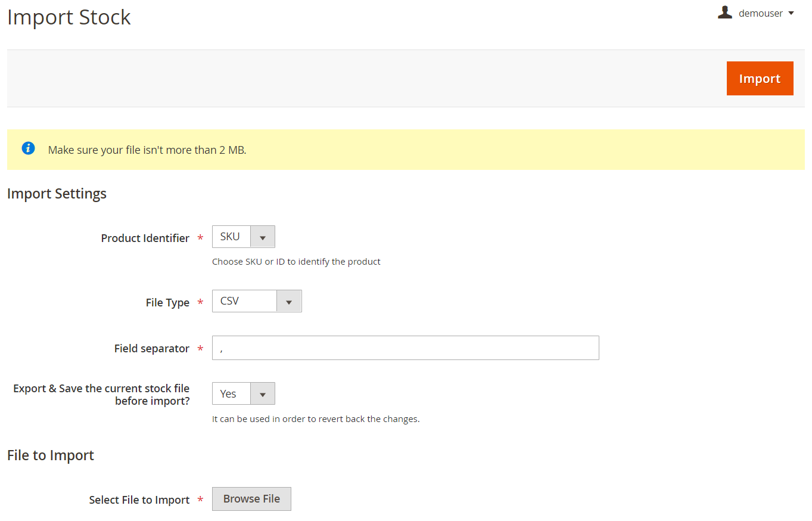
Task: Click the 'Choose SKU or ID to identify the product' hint
Action: (x=296, y=262)
